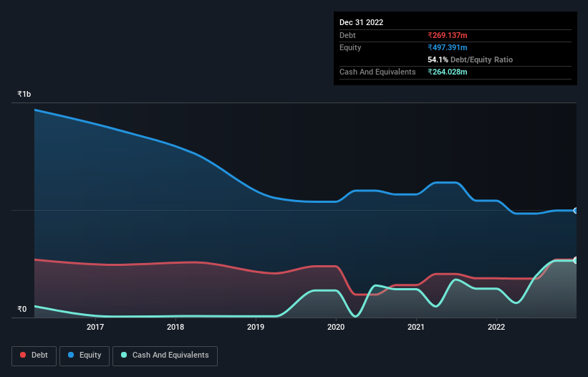This screenshot has width=588, height=377.
Task: Click the 2021 x-axis label
Action: tap(416, 327)
